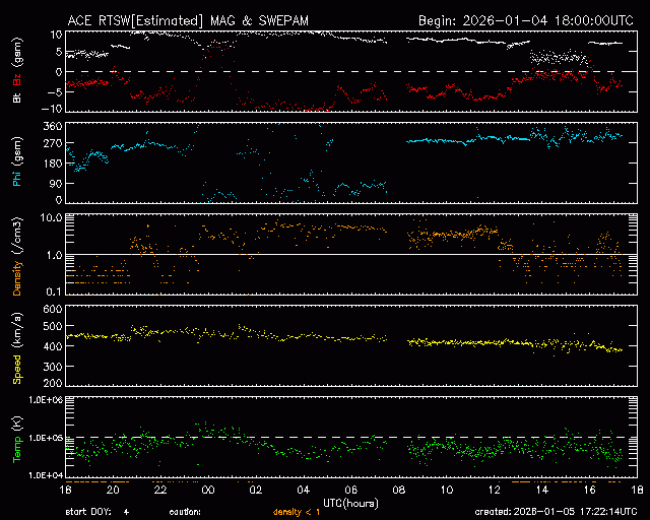Screen dimensions: 650x520
Task: Click the '-5' tick on Bt Bz axis
Action: [56, 92]
